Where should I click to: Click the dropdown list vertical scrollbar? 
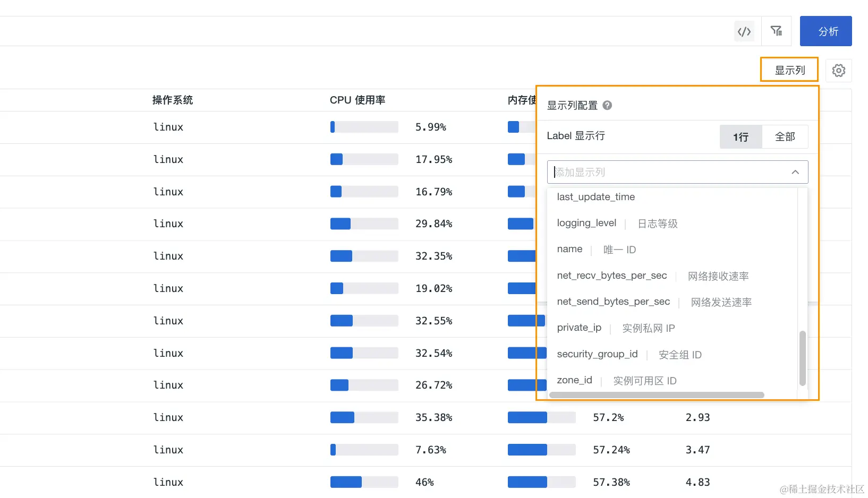(x=803, y=358)
